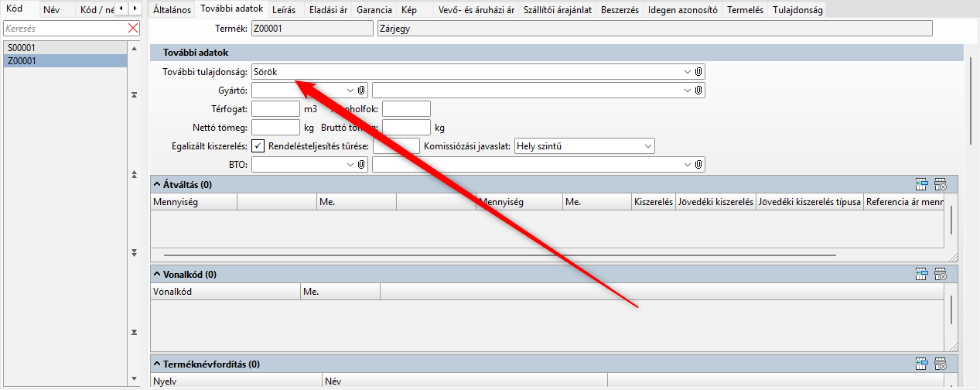Jump to first item in product list
This screenshot has width=980, height=390.
tap(134, 94)
